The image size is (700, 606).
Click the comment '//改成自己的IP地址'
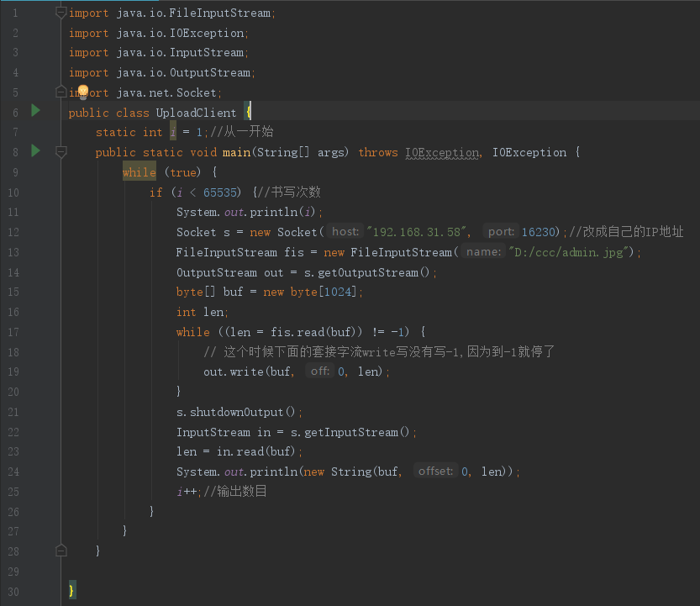click(626, 231)
